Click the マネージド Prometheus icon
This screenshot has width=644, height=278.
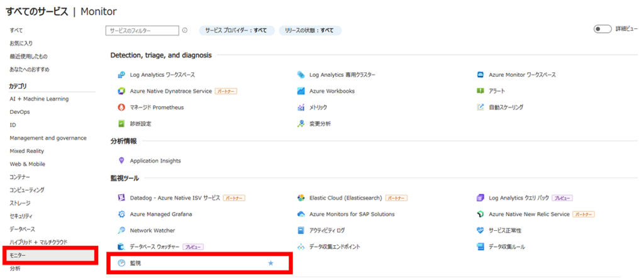coord(121,108)
